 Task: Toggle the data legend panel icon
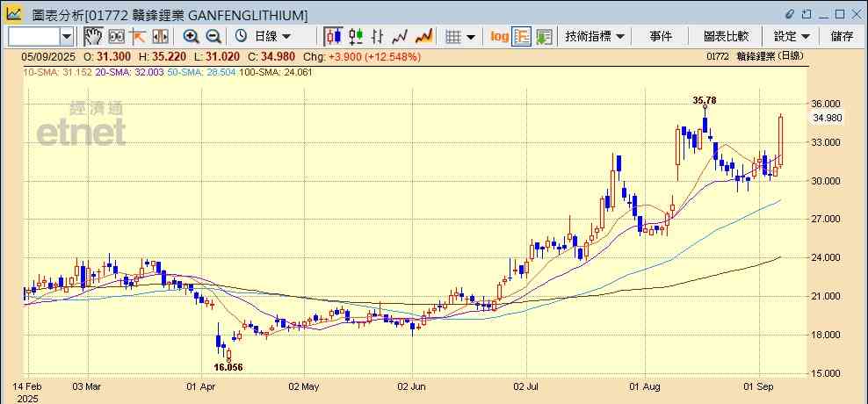tap(521, 37)
